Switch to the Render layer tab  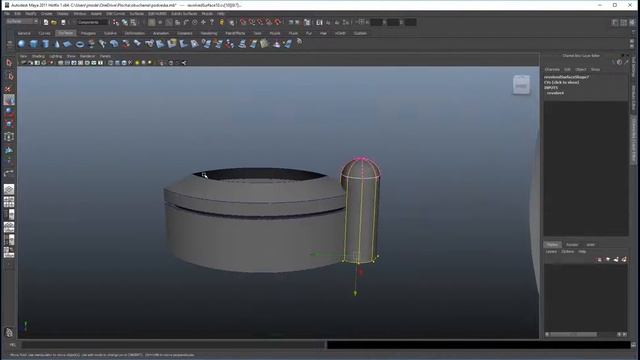click(x=572, y=244)
